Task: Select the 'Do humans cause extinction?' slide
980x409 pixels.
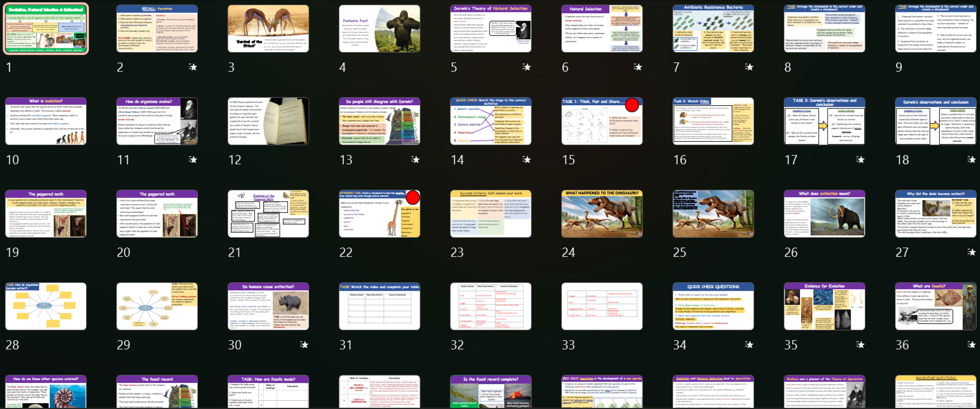Action: click(268, 306)
